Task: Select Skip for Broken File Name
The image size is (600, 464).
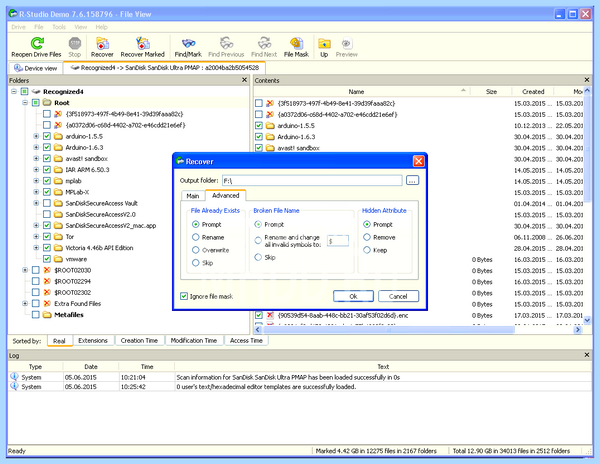Action: [258, 257]
